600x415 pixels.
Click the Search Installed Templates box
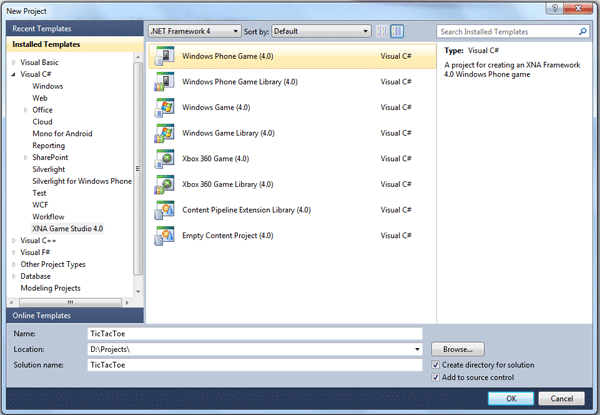click(513, 31)
